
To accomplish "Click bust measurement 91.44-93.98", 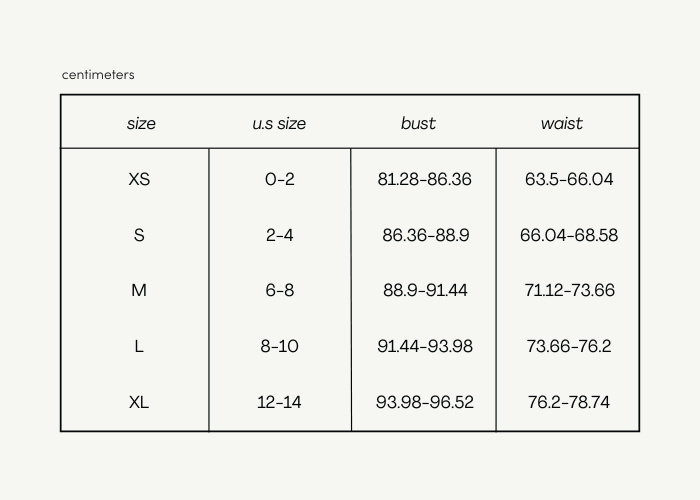I will coord(424,347).
